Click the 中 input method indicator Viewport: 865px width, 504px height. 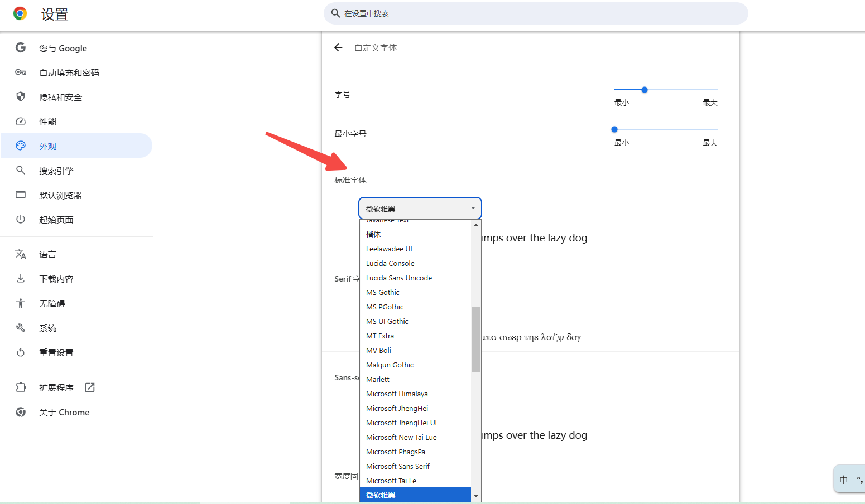(844, 479)
